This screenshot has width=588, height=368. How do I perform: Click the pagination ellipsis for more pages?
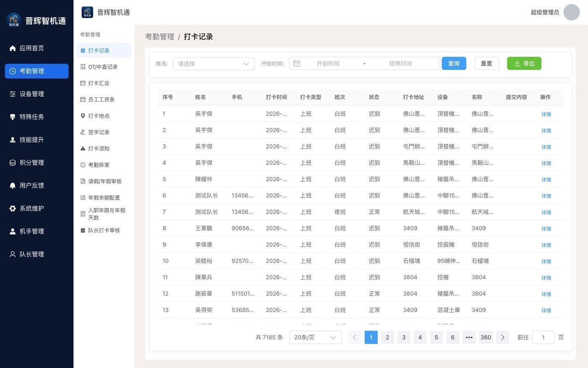(x=469, y=337)
